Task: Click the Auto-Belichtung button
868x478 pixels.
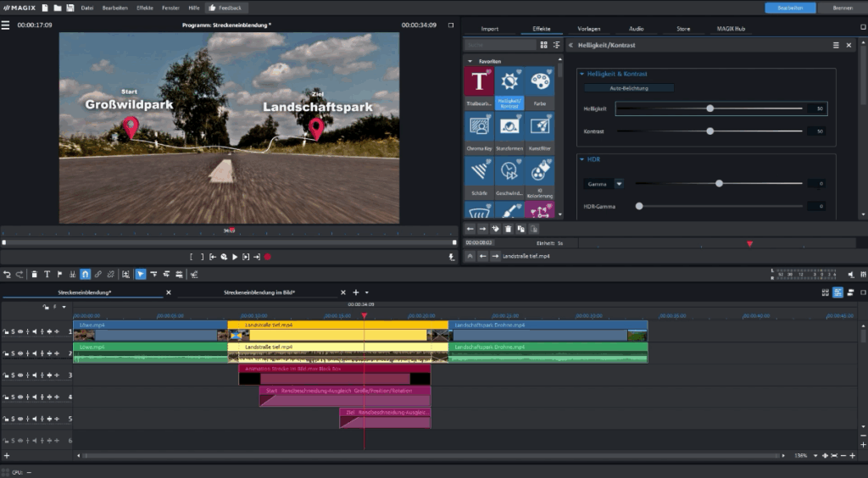Action: pyautogui.click(x=628, y=87)
